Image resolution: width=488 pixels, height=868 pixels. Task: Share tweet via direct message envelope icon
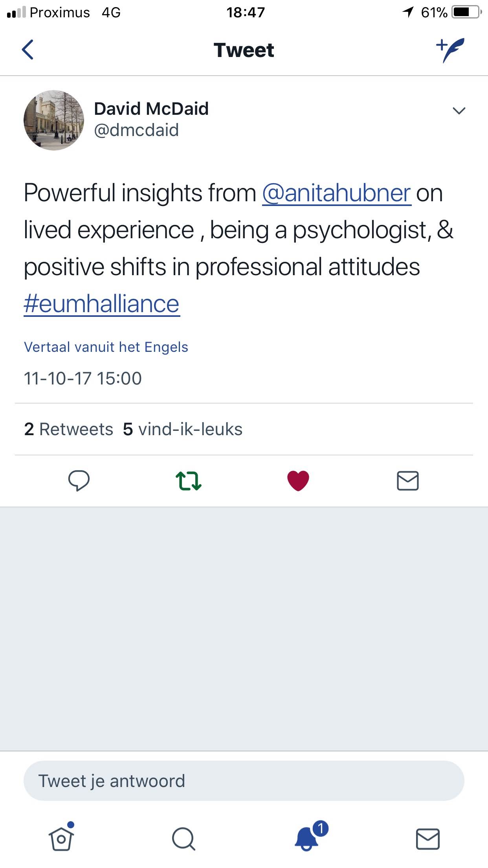pyautogui.click(x=407, y=481)
